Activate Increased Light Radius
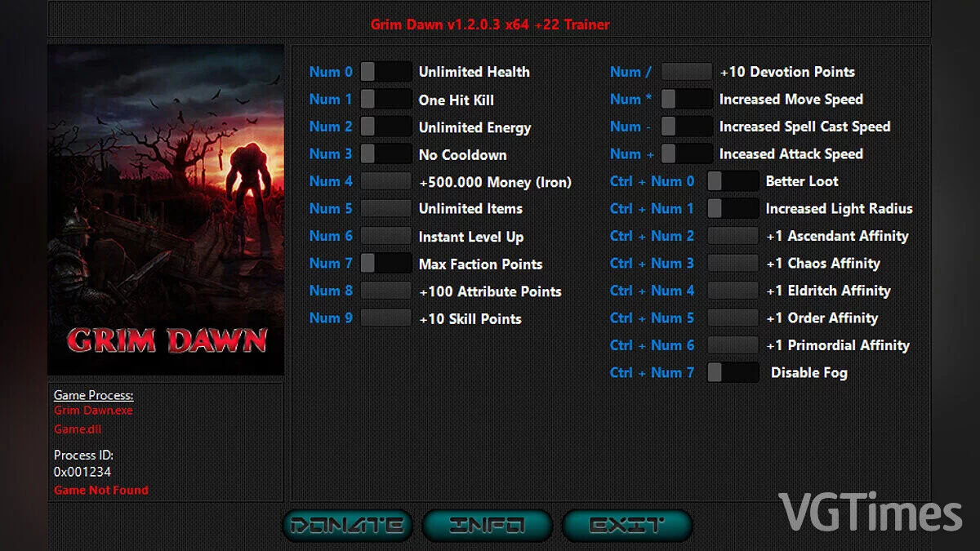 pyautogui.click(x=733, y=208)
